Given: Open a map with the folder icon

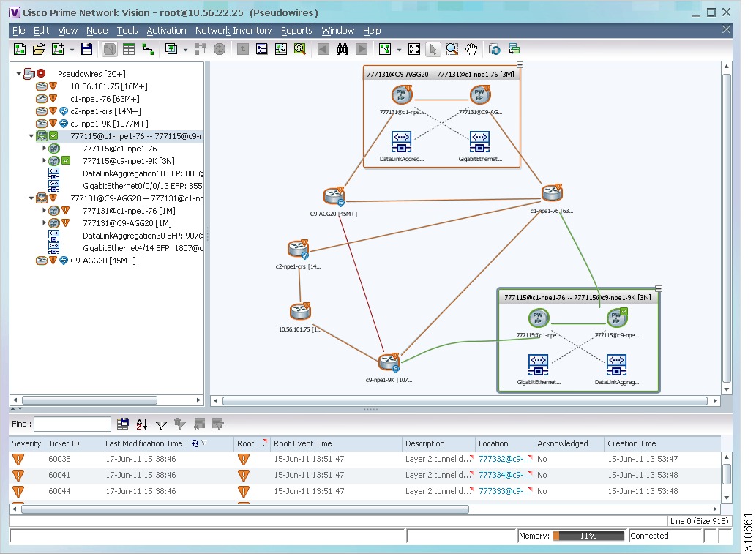Looking at the screenshot, I should tap(39, 49).
